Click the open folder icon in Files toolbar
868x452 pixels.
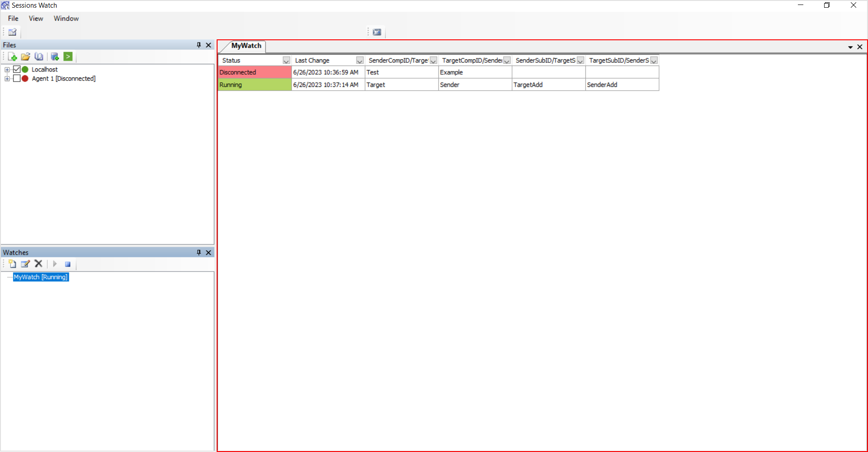[25, 57]
